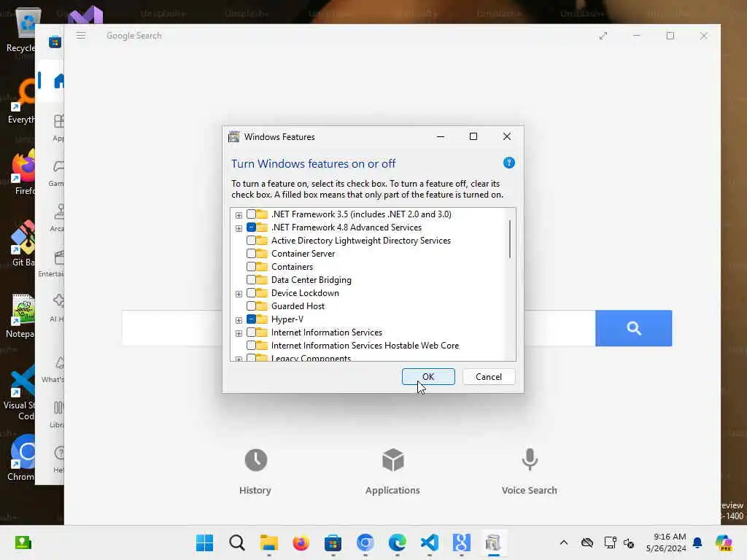Check .NET Framework 3.5 checkbox

pyautogui.click(x=251, y=214)
